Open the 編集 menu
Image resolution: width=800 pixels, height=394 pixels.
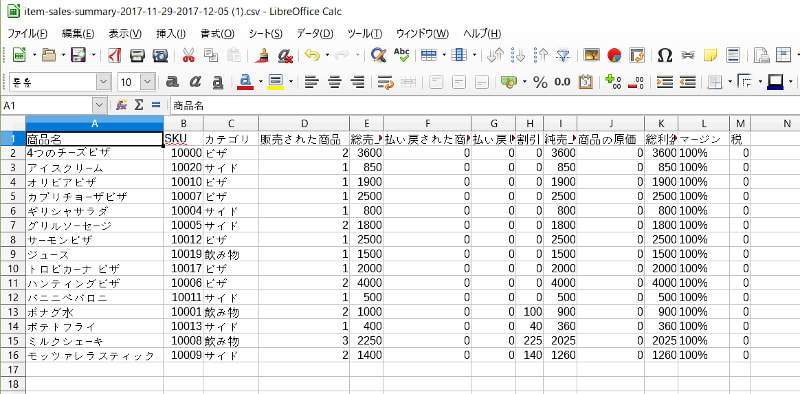point(78,34)
